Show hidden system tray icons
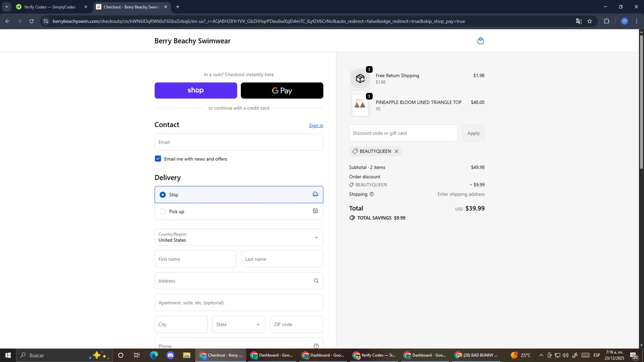The height and width of the screenshot is (362, 644). point(541,355)
